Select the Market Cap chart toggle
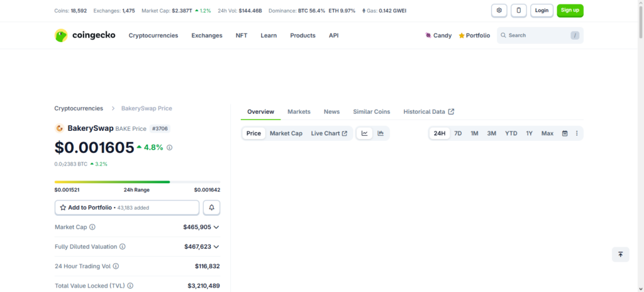Image resolution: width=644 pixels, height=292 pixels. coord(286,133)
